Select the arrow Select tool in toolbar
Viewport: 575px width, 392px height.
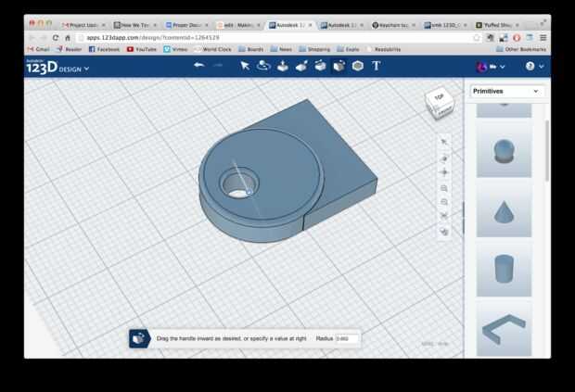click(x=245, y=66)
